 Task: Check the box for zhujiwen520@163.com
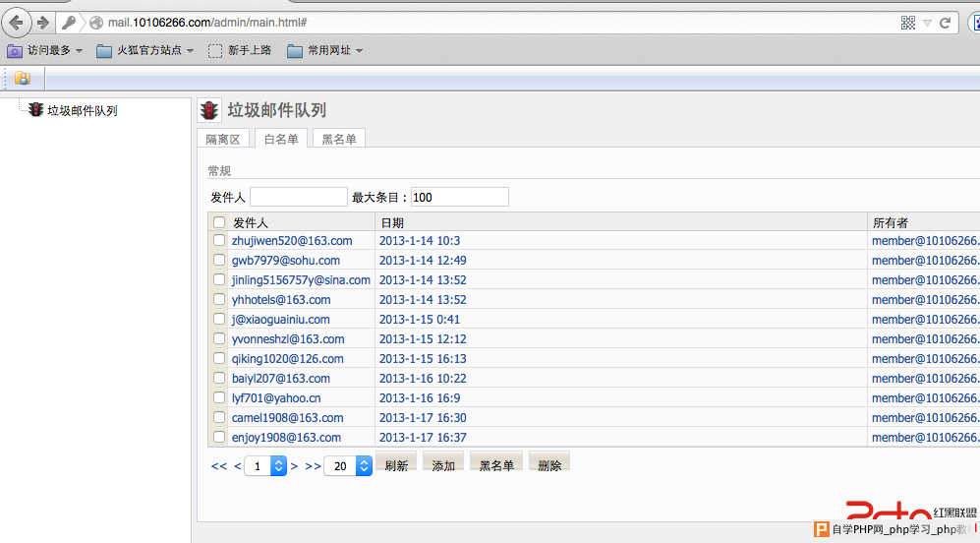219,240
